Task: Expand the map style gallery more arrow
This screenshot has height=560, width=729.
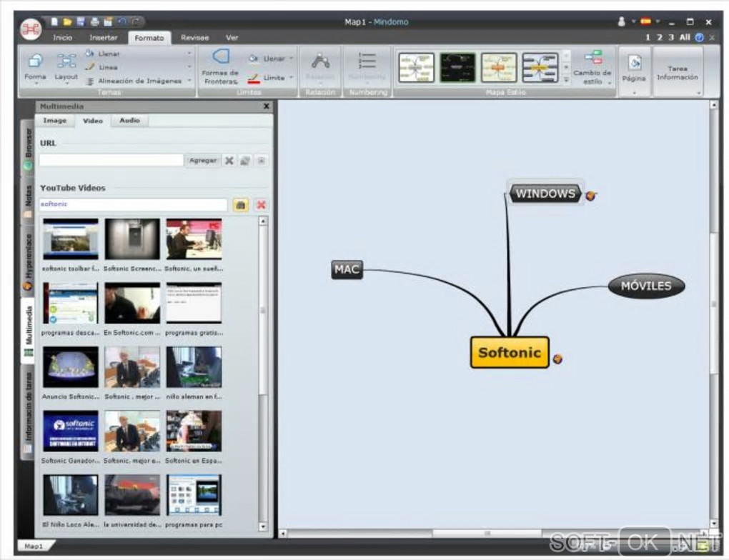Action: [566, 80]
